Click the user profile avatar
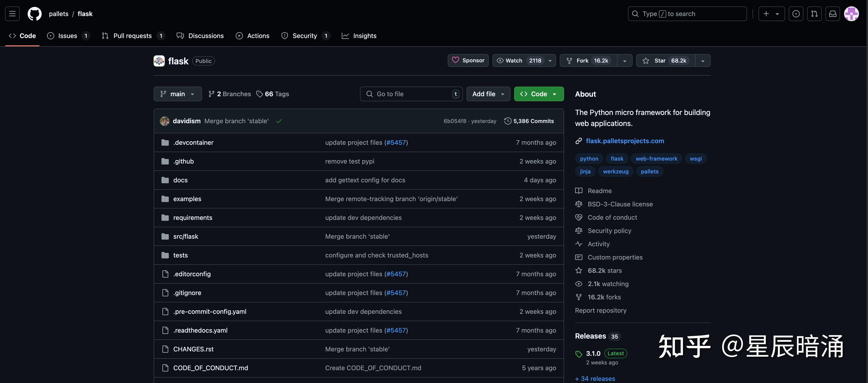 click(851, 14)
